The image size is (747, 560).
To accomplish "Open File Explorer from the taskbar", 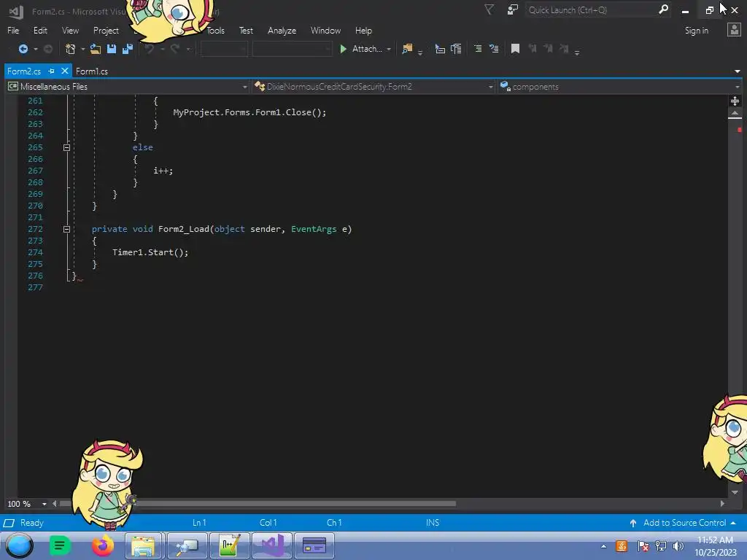I will (x=144, y=545).
